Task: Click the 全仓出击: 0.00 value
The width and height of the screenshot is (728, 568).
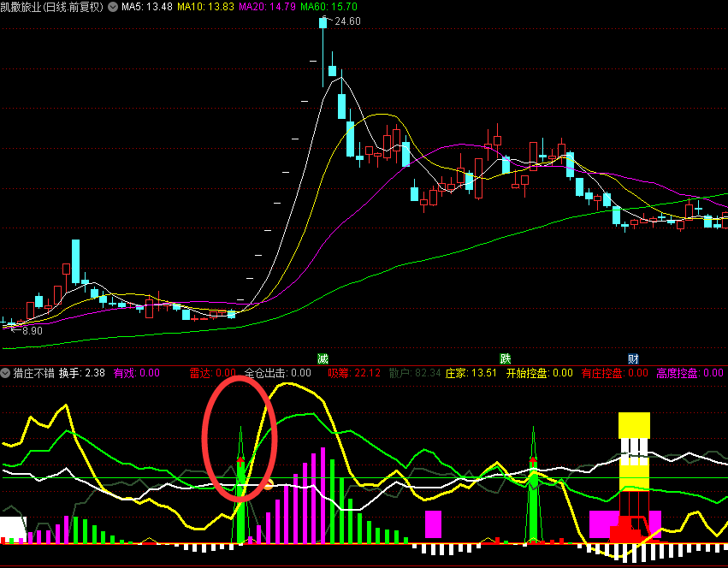Action: coord(278,373)
